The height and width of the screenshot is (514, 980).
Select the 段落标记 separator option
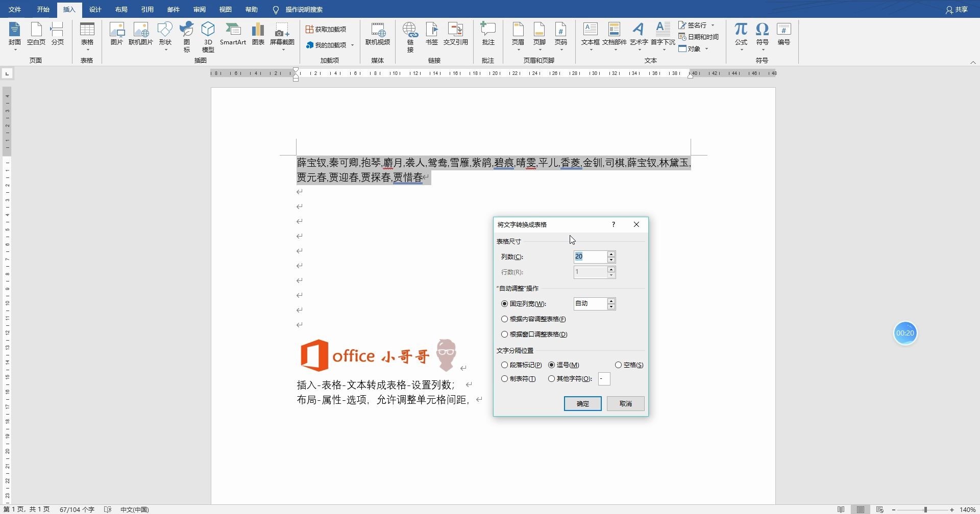(505, 365)
